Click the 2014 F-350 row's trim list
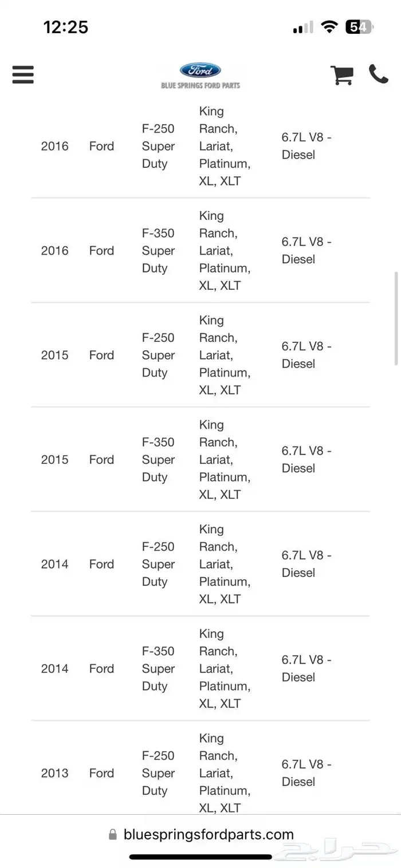Viewport: 401px width, 868px height. coord(225,668)
